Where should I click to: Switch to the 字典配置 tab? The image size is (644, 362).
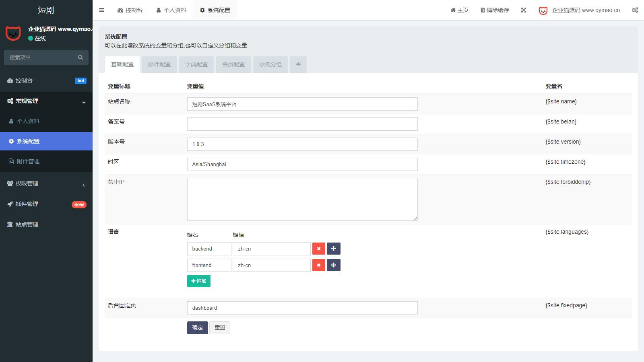(x=196, y=64)
